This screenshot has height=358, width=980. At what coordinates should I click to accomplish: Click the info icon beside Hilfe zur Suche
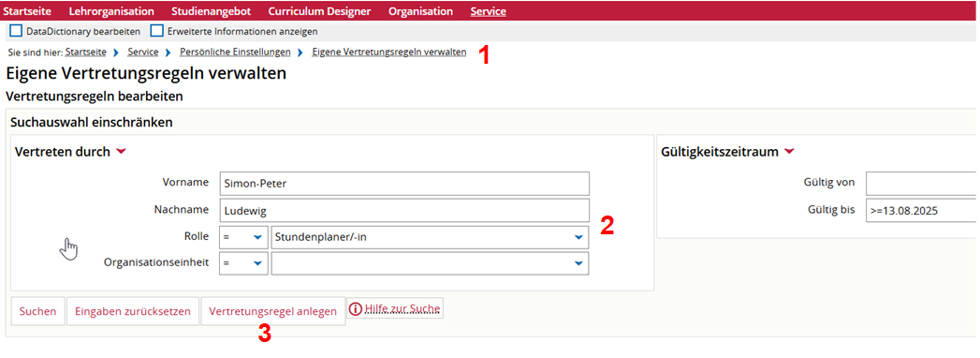[356, 308]
